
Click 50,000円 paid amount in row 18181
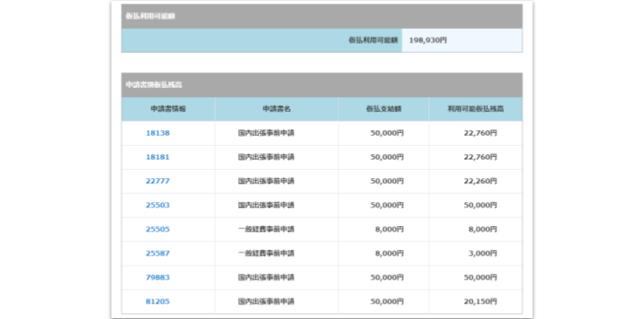[x=387, y=157]
